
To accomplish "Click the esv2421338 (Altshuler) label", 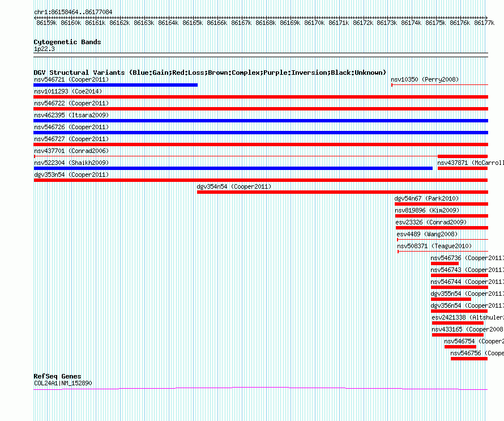I will click(468, 317).
